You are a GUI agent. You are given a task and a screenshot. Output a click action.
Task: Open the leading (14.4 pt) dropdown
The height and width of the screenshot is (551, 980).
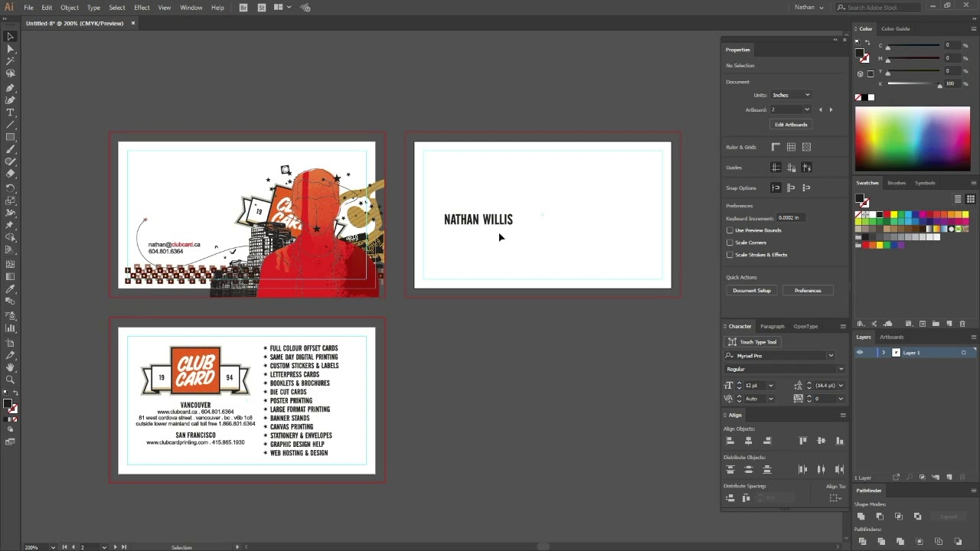(841, 386)
